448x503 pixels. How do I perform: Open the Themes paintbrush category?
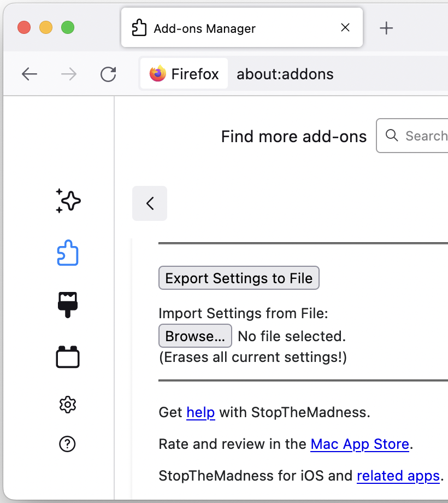click(x=68, y=305)
